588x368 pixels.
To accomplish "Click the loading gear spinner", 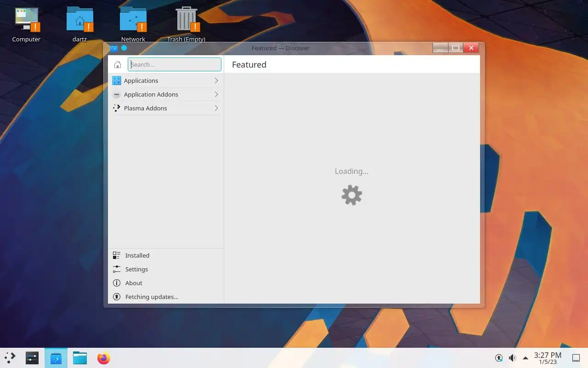I will click(352, 195).
